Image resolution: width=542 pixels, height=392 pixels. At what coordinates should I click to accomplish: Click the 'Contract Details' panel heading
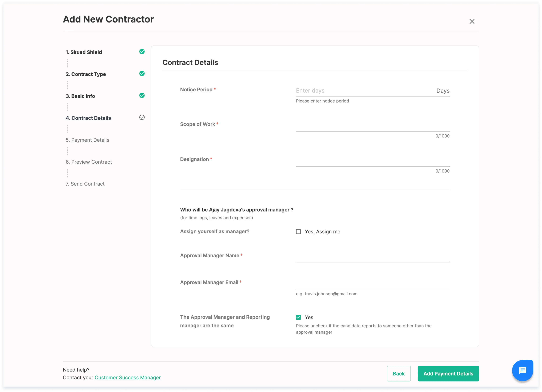[190, 62]
